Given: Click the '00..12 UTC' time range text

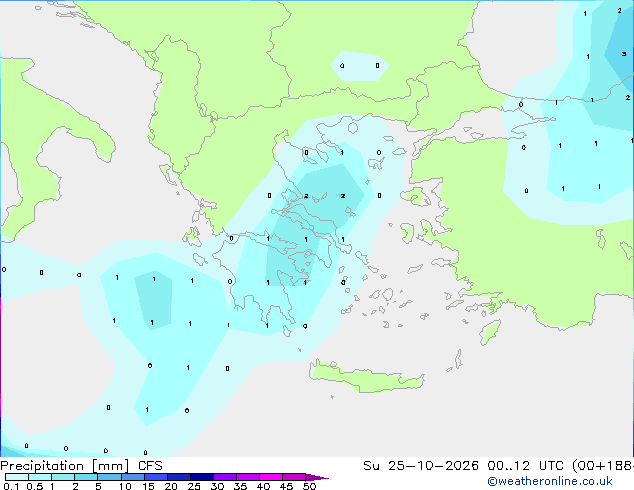Looking at the screenshot, I should pyautogui.click(x=527, y=466).
